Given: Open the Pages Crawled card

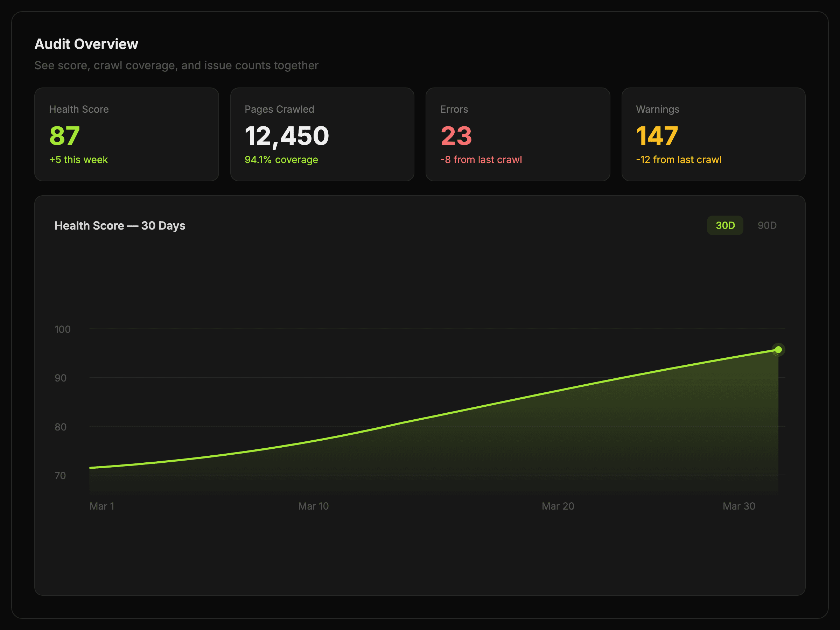Looking at the screenshot, I should click(322, 134).
